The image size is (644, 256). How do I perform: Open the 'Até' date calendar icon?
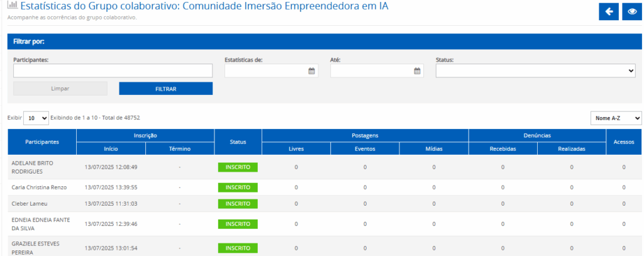[x=417, y=71]
